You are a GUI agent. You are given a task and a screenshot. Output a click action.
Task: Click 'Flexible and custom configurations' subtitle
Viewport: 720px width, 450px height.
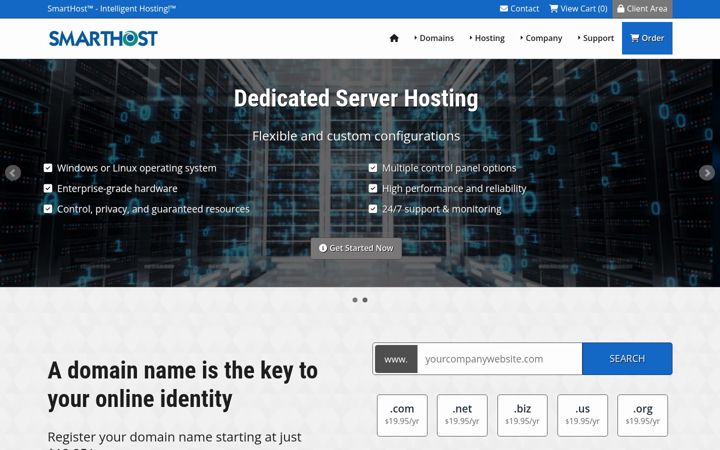pos(356,136)
